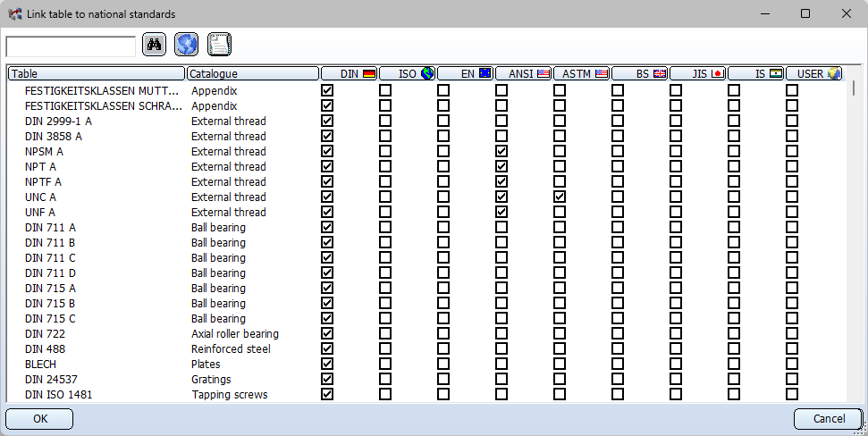This screenshot has width=868, height=436.
Task: Sort by the Table column header
Action: tap(97, 73)
